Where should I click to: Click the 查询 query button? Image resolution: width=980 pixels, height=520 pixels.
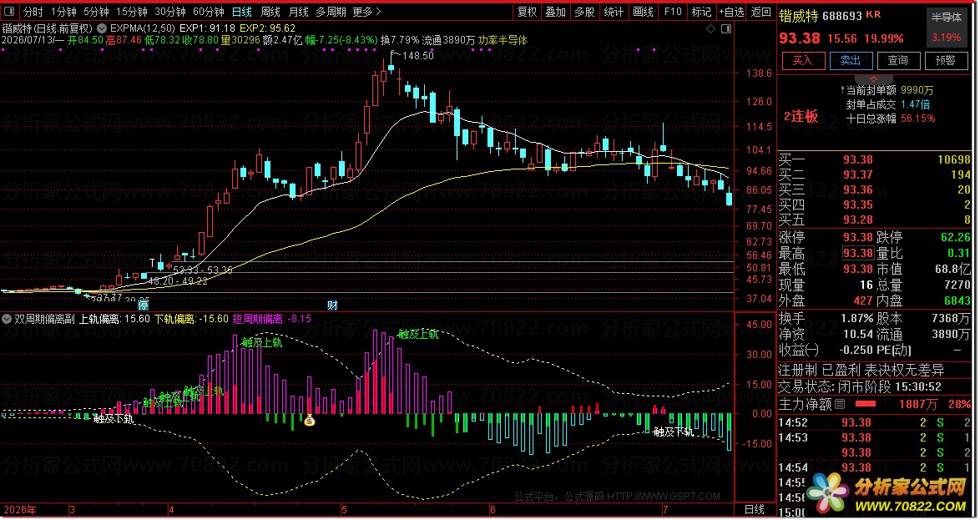[898, 61]
